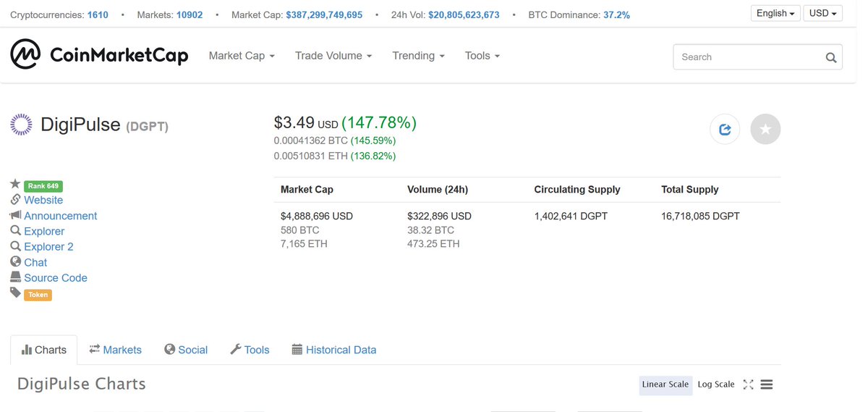The image size is (868, 412).
Task: Click the Total Supply column header
Action: pyautogui.click(x=690, y=190)
